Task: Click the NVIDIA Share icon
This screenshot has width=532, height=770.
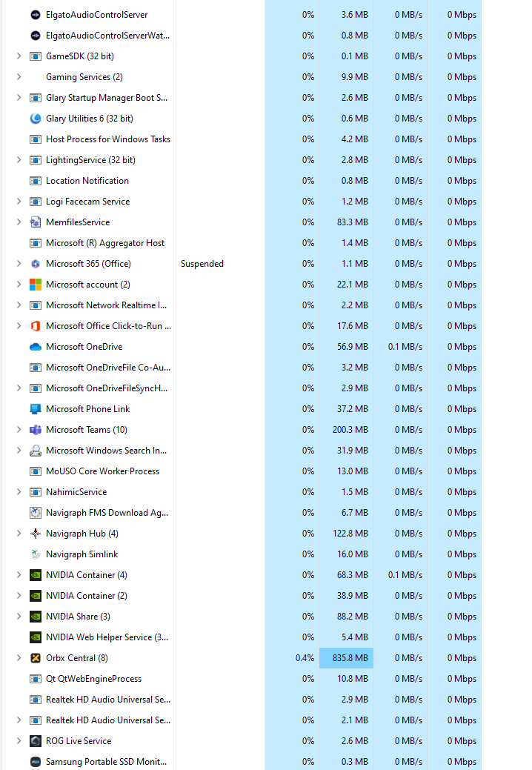Action: pos(36,617)
